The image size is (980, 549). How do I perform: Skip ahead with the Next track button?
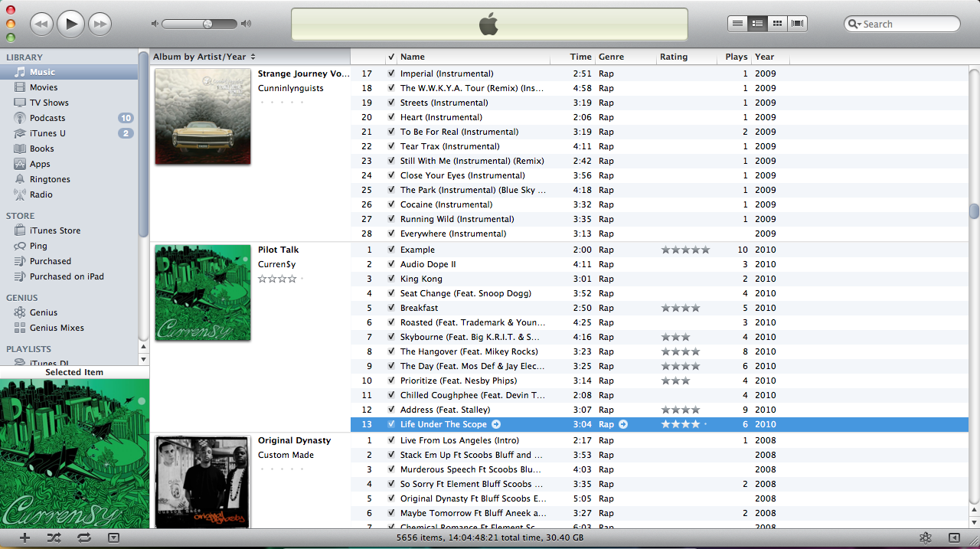coord(100,25)
